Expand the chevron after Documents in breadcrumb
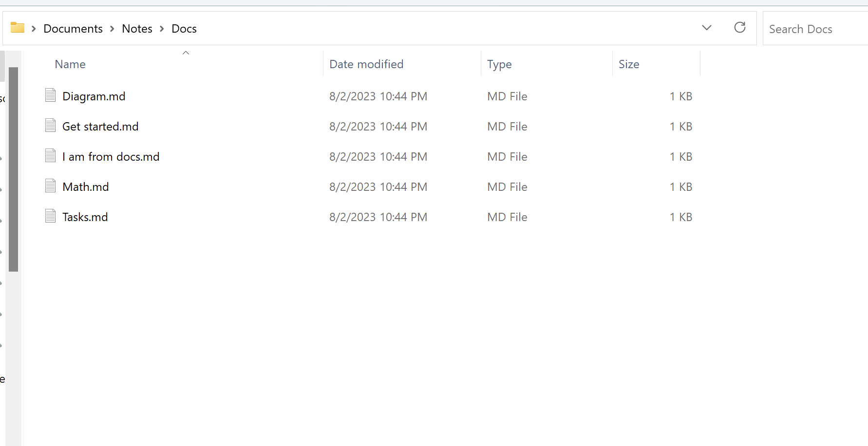 coord(112,29)
